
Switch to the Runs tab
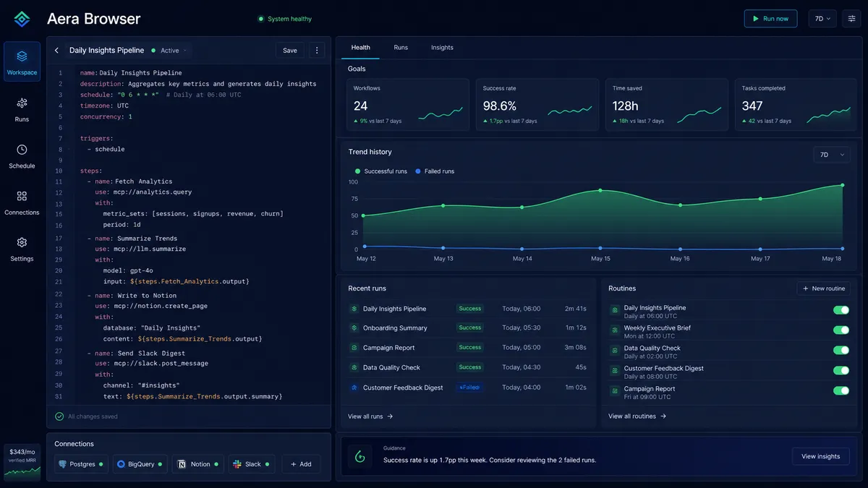(401, 48)
